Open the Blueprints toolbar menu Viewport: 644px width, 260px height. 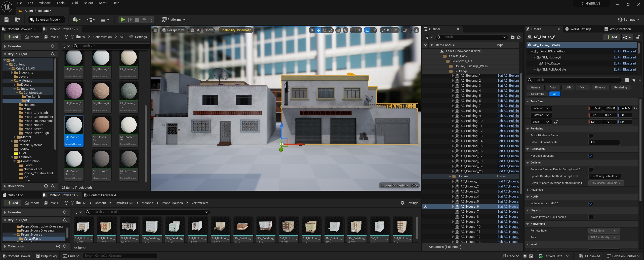point(91,19)
